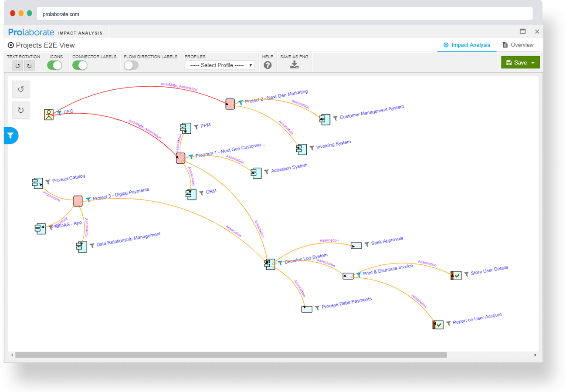
Task: Click filter funnel beside Seek Approvals
Action: 367,244
